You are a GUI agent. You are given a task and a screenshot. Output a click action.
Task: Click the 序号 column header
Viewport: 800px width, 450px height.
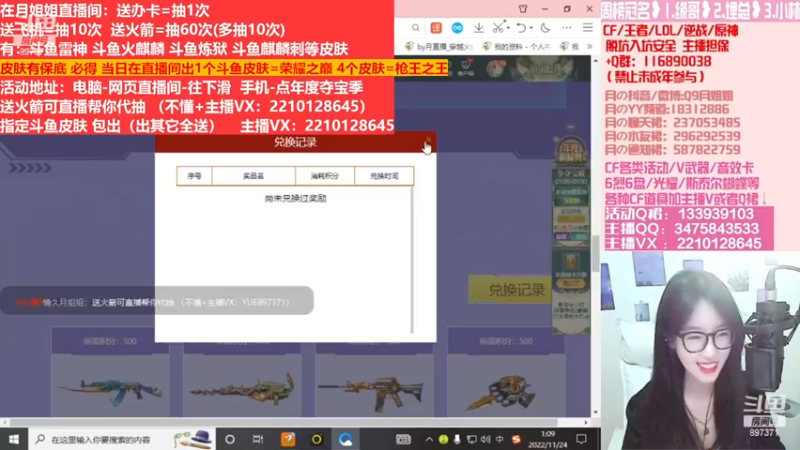(x=194, y=176)
